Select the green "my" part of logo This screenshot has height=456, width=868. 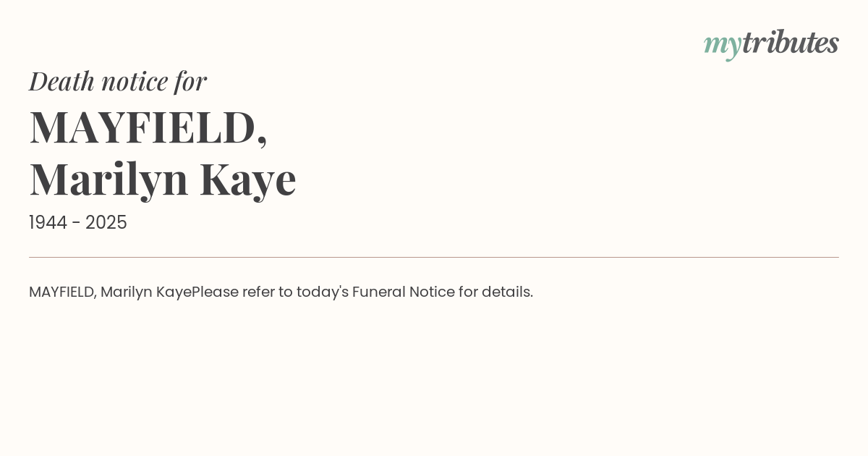tap(723, 46)
